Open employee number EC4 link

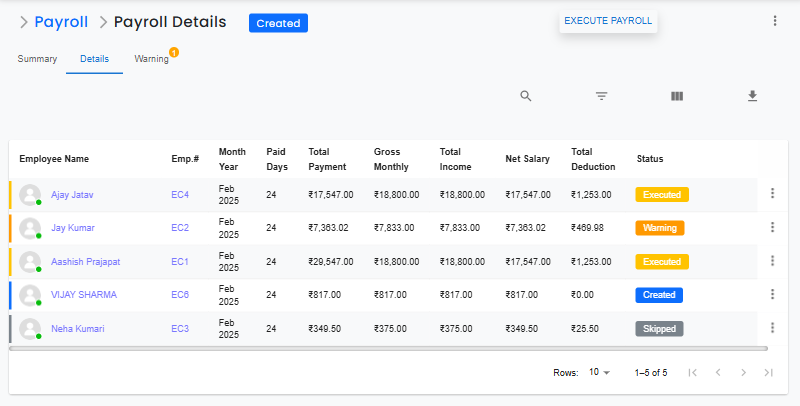pos(180,194)
